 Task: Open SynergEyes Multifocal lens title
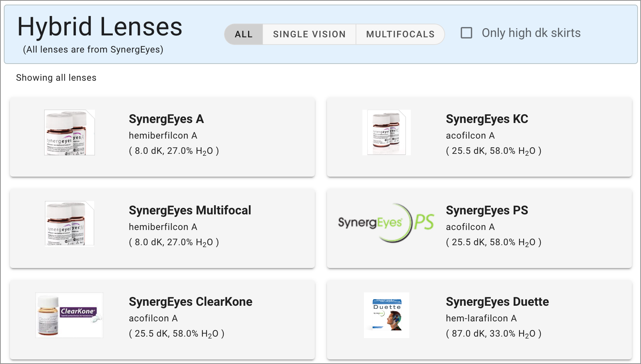click(x=190, y=211)
